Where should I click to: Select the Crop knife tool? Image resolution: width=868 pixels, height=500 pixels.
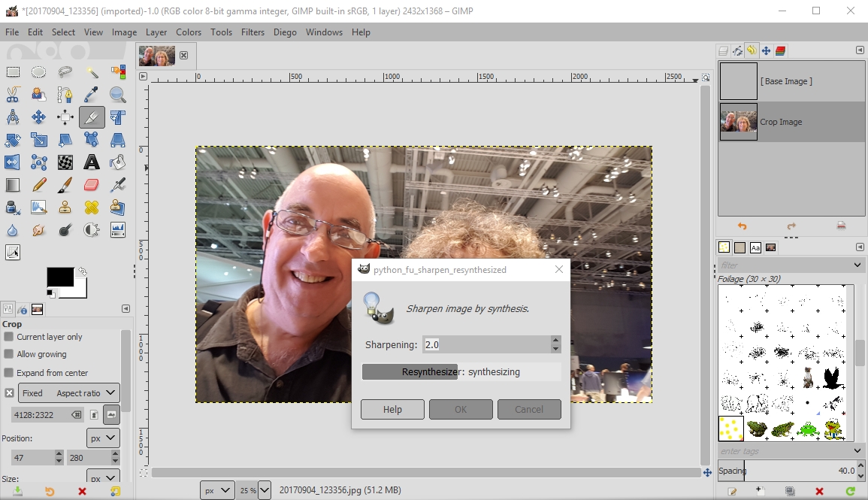[92, 117]
